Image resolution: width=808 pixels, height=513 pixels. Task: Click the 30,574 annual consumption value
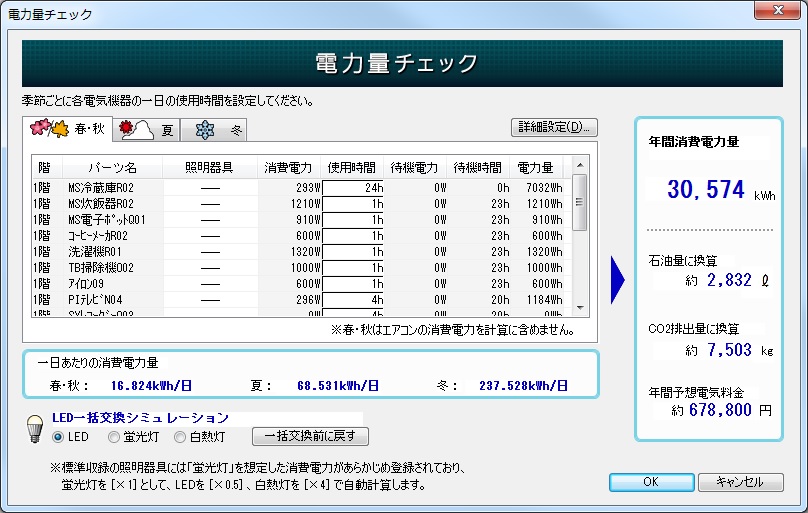tap(706, 190)
